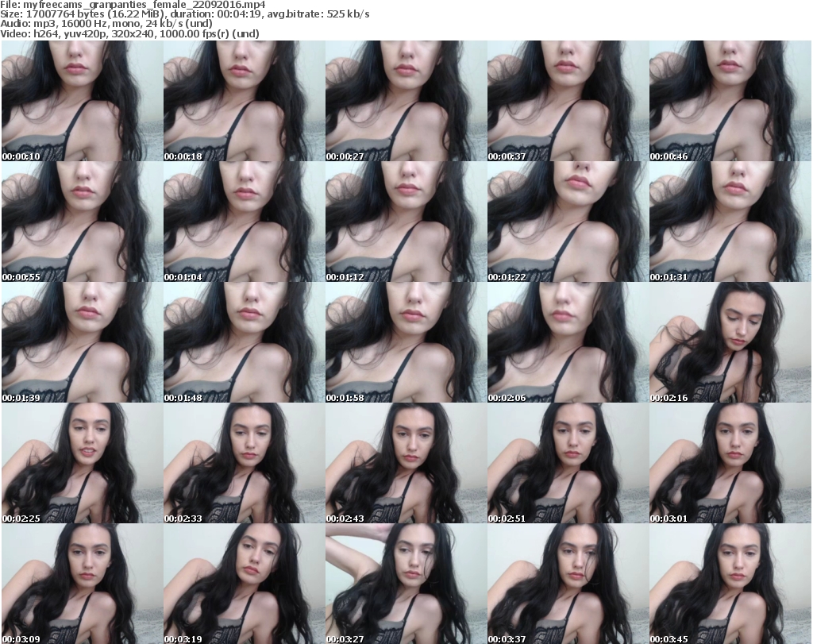This screenshot has height=644, width=813.
Task: Select the thumbnail marked 00:00:27
Action: point(406,101)
